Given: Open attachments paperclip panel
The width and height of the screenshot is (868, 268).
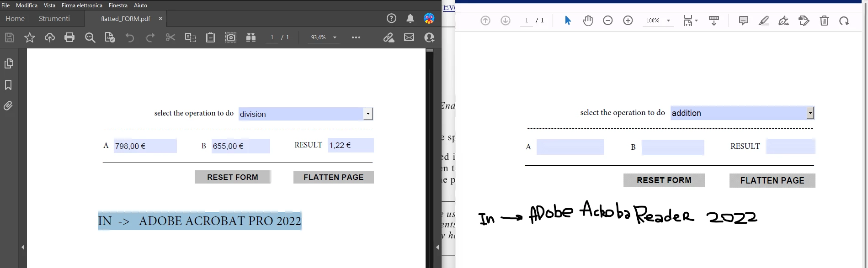Looking at the screenshot, I should tap(8, 106).
